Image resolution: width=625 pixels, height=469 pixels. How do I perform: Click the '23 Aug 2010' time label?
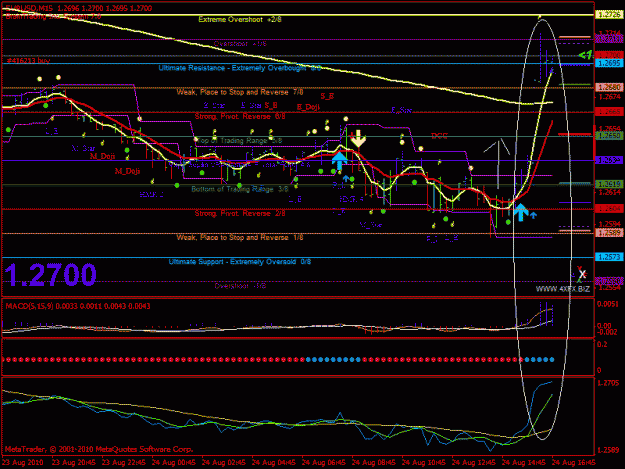(x=23, y=463)
